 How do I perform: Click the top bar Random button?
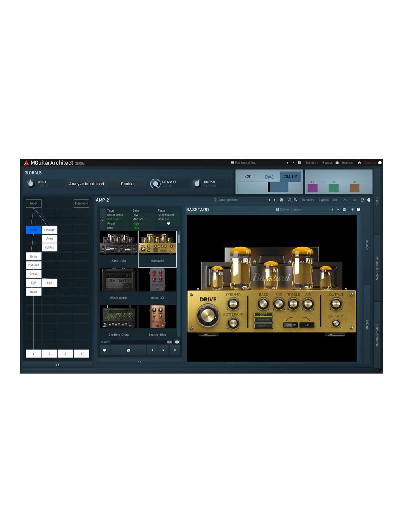[x=312, y=163]
